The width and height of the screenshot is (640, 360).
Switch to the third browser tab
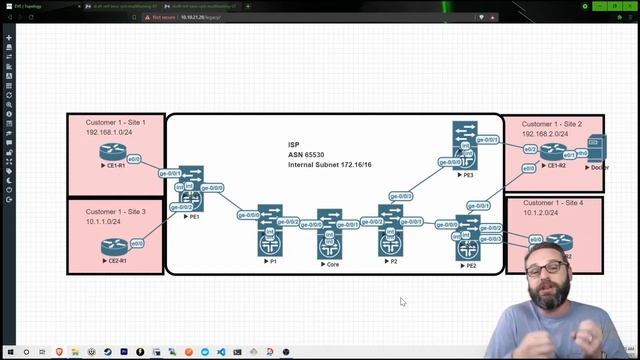[202, 6]
